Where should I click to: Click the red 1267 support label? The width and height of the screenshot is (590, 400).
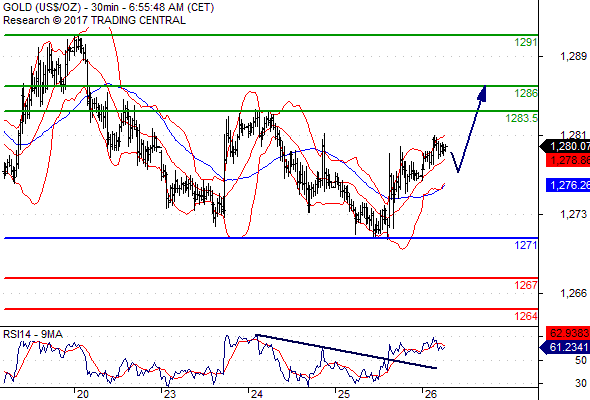coord(526,285)
